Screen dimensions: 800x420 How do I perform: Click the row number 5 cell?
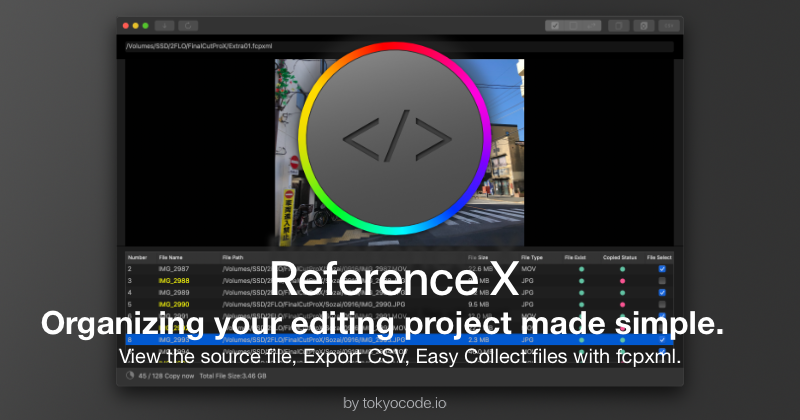coord(130,304)
